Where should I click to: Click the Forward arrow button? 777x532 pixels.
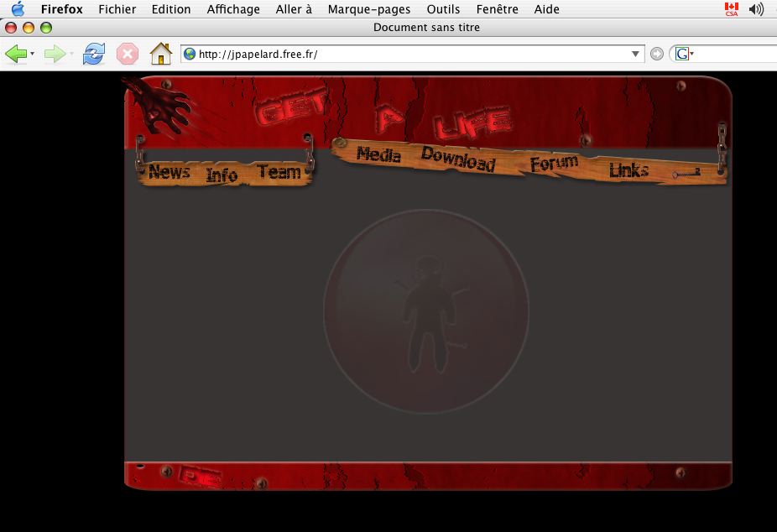coord(54,55)
